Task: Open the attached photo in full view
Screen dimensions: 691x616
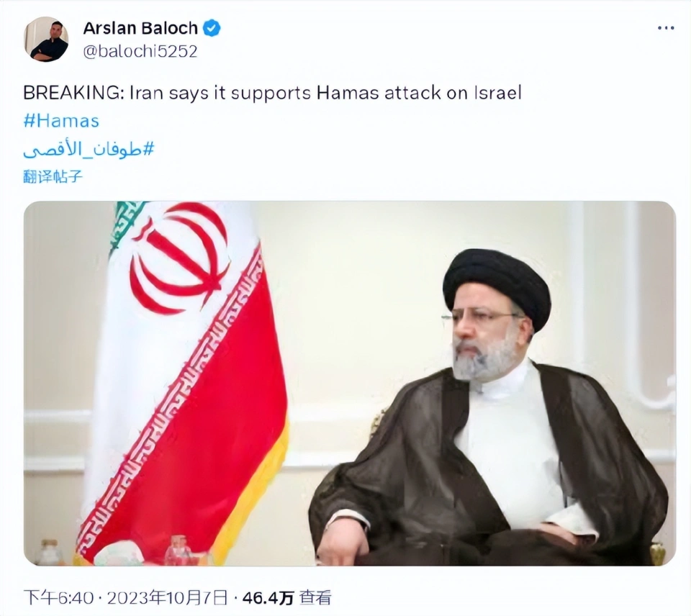Action: tap(350, 383)
